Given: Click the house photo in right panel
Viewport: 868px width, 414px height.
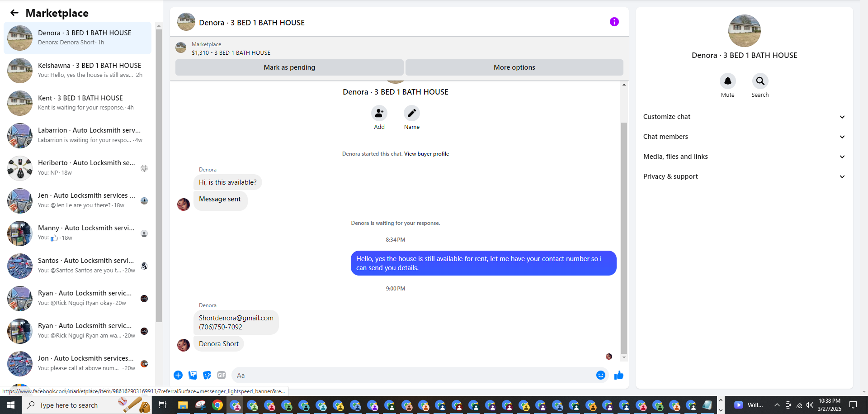Looking at the screenshot, I should coord(744,31).
